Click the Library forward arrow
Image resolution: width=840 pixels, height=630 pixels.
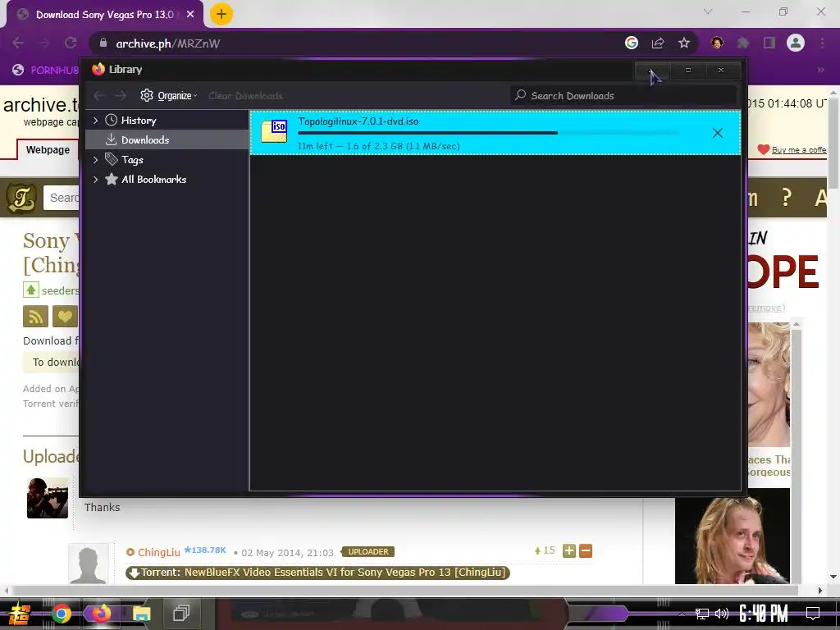point(121,96)
